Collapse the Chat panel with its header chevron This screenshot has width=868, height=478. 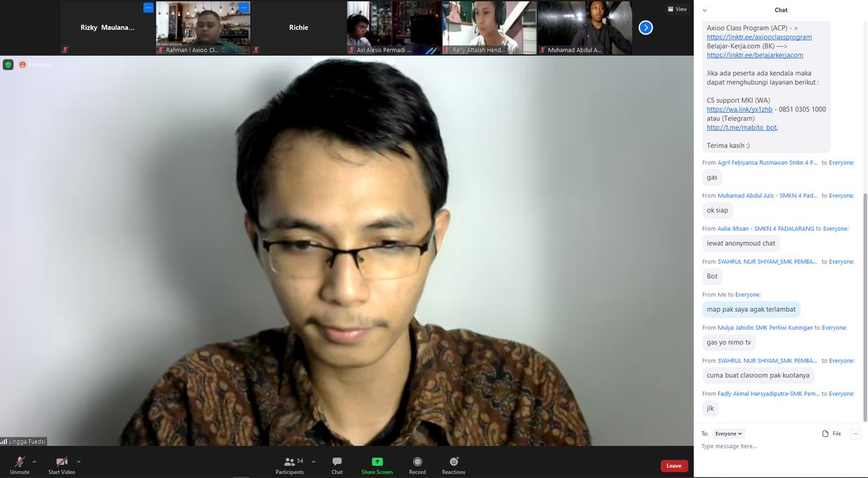[x=704, y=10]
